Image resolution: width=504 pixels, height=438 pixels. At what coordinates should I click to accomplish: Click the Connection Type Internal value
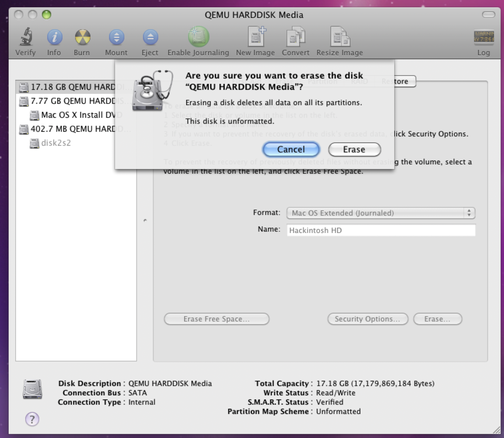pos(142,402)
